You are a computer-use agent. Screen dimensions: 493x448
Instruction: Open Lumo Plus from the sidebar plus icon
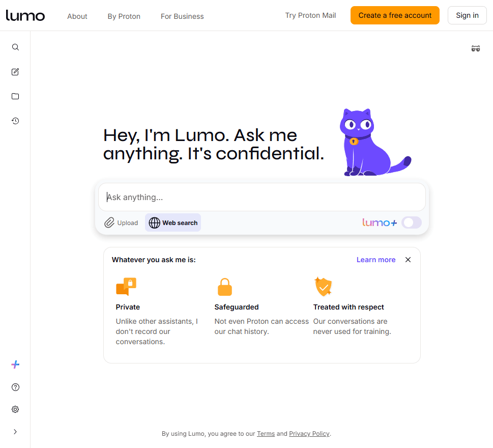pyautogui.click(x=15, y=364)
